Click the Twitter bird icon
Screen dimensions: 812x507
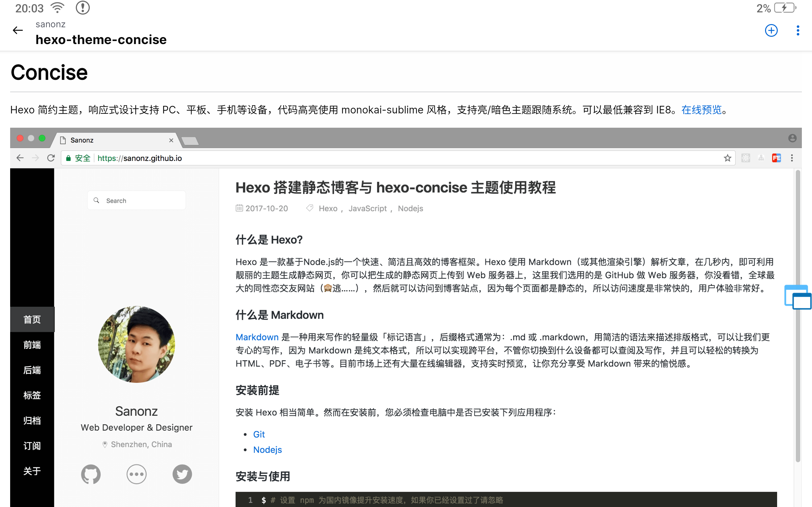point(182,474)
